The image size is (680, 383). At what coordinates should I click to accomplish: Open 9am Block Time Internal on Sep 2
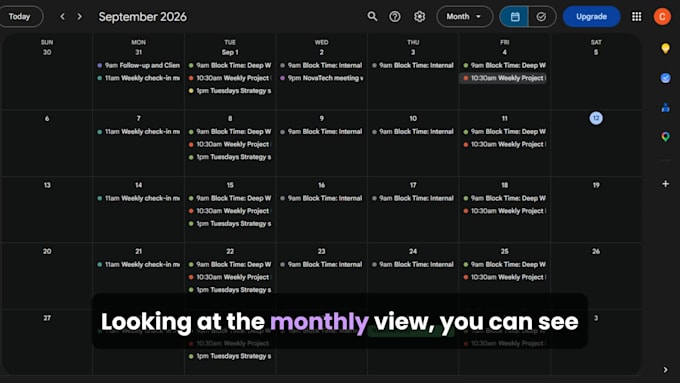(321, 65)
